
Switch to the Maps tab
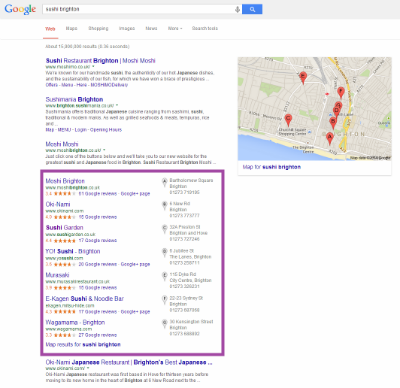point(71,28)
